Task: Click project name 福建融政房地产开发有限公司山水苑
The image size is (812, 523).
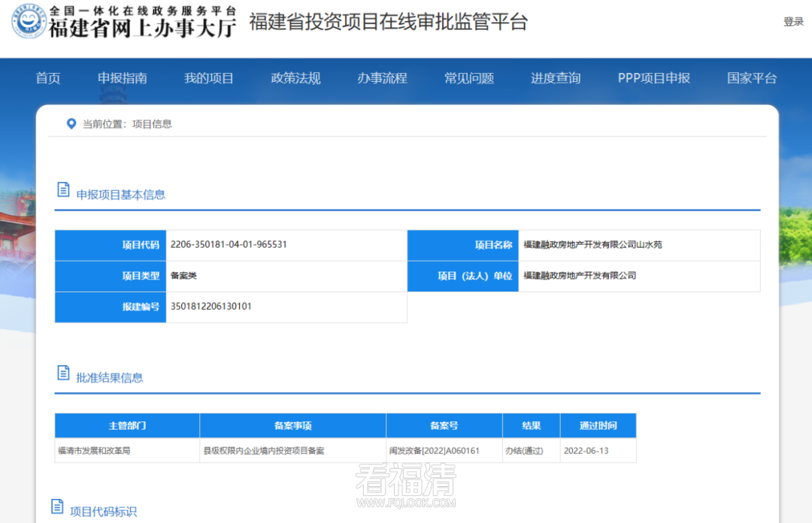Action: point(592,244)
